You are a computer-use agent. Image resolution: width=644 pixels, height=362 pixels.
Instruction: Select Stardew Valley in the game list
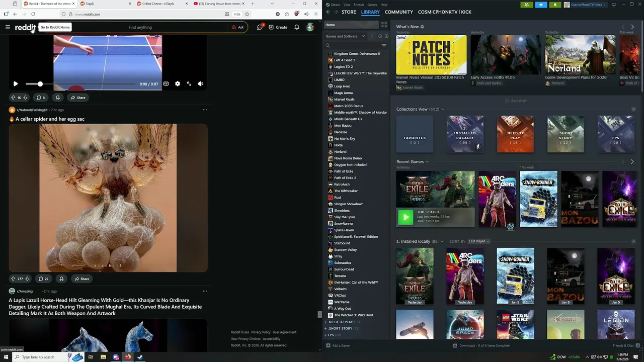click(345, 250)
